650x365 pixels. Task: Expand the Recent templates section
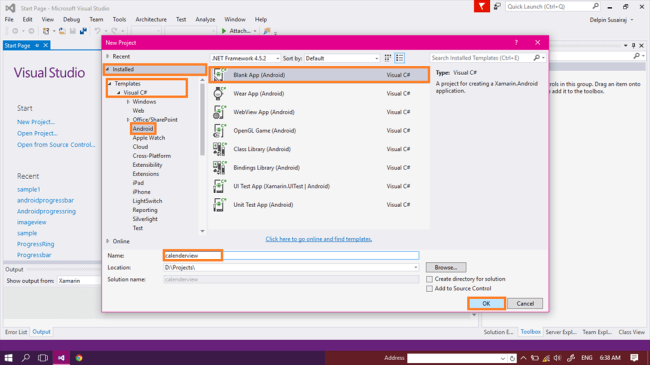(108, 56)
